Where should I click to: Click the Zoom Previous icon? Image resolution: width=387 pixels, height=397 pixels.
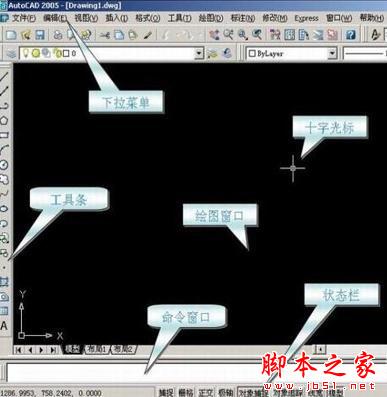pyautogui.click(x=257, y=35)
